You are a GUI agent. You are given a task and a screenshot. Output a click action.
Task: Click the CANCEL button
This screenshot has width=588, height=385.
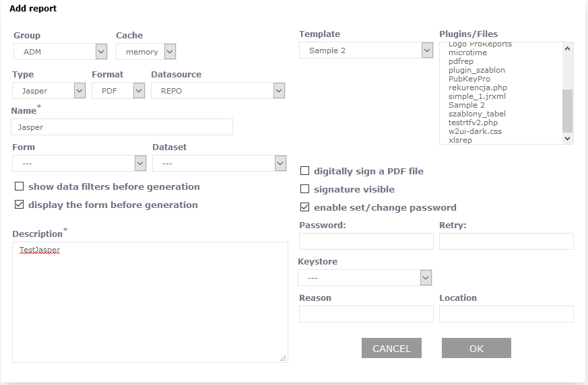click(x=391, y=348)
